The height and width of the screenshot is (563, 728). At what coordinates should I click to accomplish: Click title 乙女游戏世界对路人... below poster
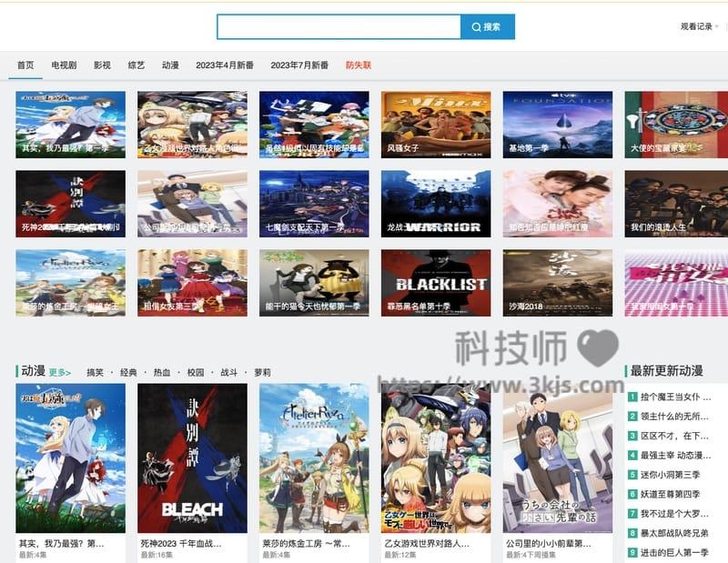427,543
